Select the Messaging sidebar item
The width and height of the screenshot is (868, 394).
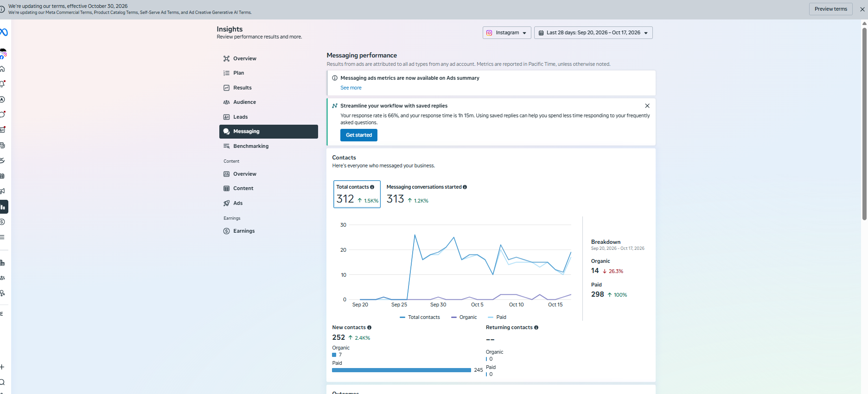click(x=268, y=131)
